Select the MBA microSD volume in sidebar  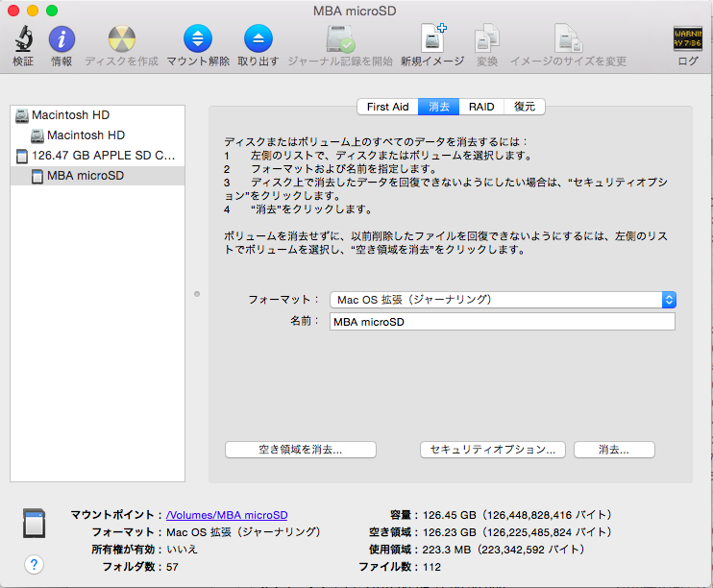tap(97, 176)
